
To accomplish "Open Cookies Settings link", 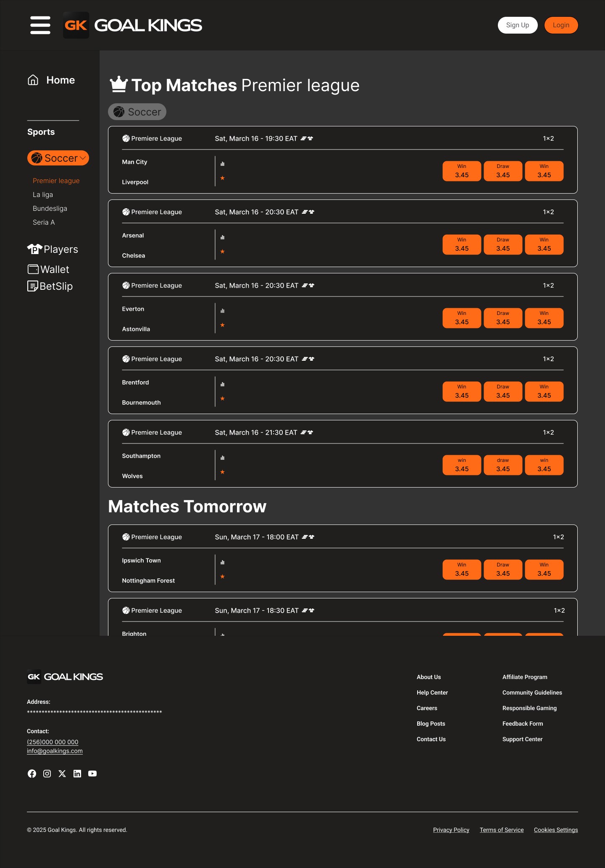I will [x=556, y=830].
